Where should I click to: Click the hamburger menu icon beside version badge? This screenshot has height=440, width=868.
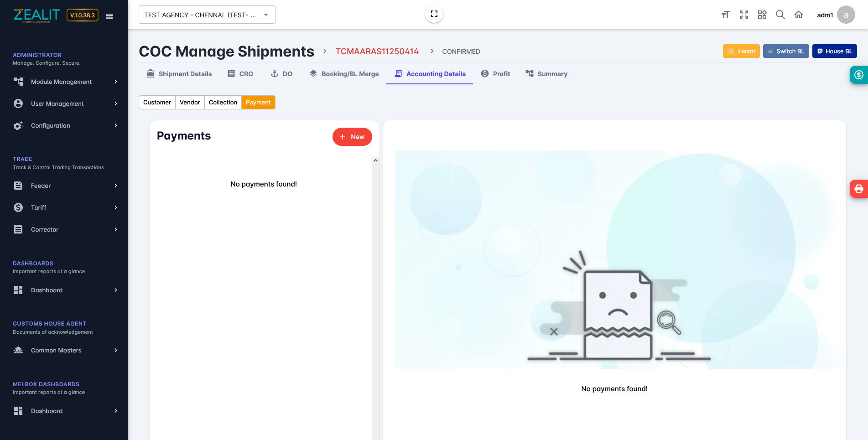click(x=109, y=16)
